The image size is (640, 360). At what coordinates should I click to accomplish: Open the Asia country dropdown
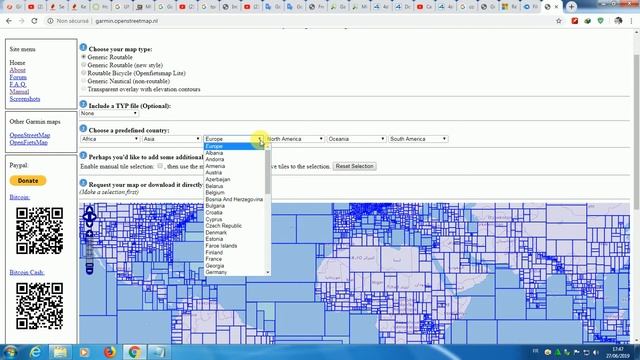pyautogui.click(x=171, y=139)
